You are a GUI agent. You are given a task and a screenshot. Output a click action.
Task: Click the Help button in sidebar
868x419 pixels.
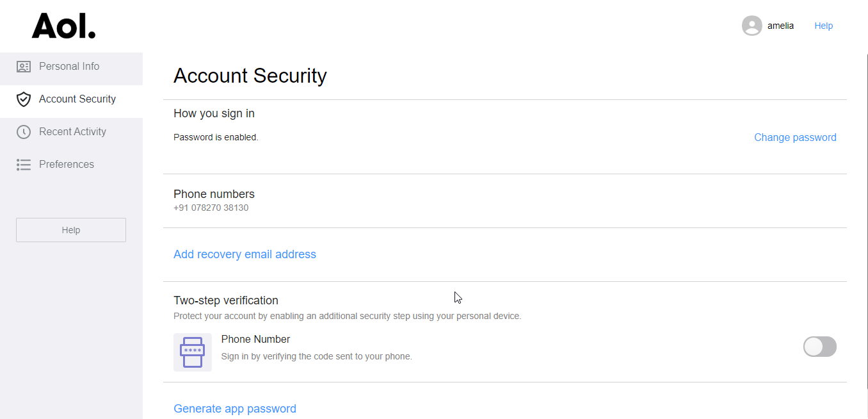point(71,230)
